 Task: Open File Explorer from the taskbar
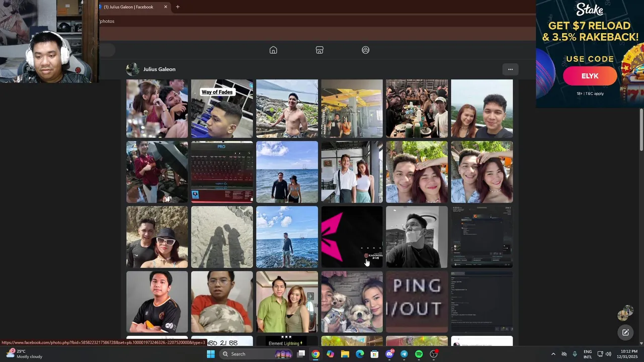345,354
